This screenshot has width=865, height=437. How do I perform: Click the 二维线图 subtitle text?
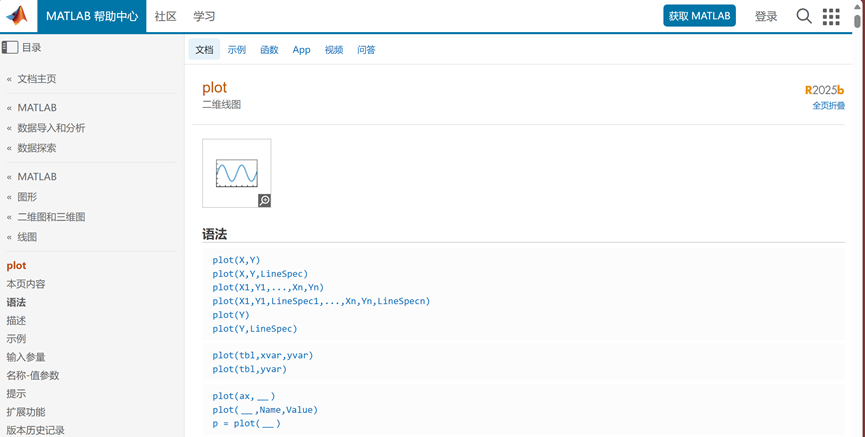[222, 105]
